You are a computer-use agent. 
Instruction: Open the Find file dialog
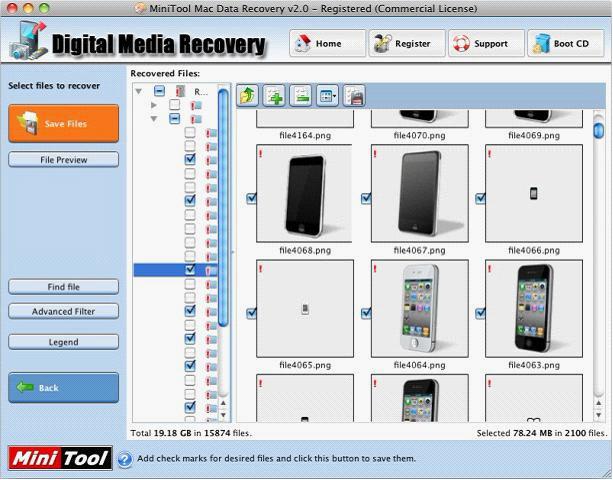(63, 287)
